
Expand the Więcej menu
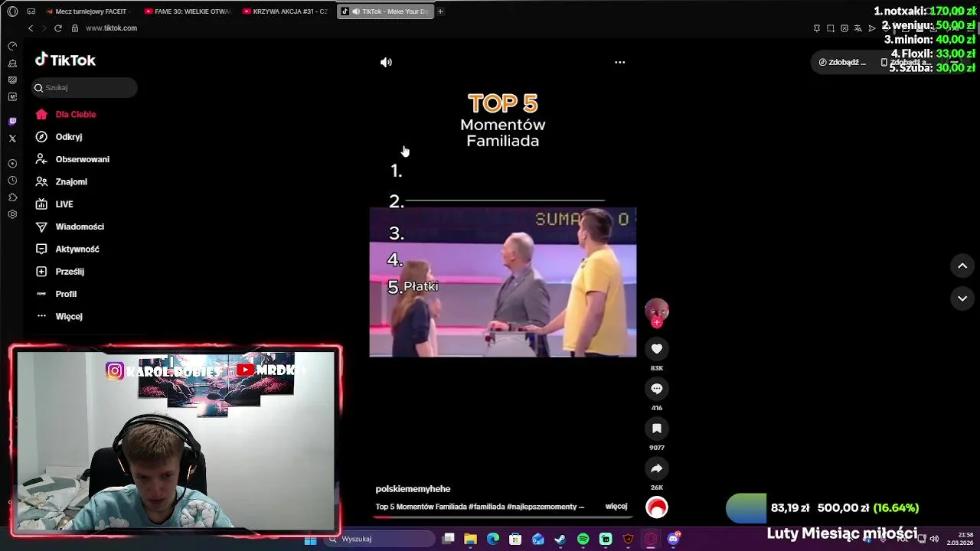coord(59,316)
